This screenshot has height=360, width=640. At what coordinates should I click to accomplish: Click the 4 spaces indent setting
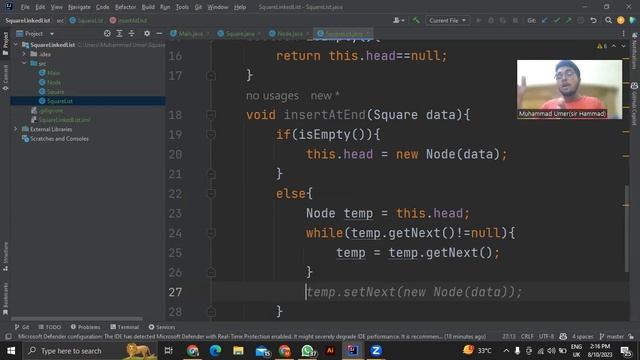pos(582,336)
